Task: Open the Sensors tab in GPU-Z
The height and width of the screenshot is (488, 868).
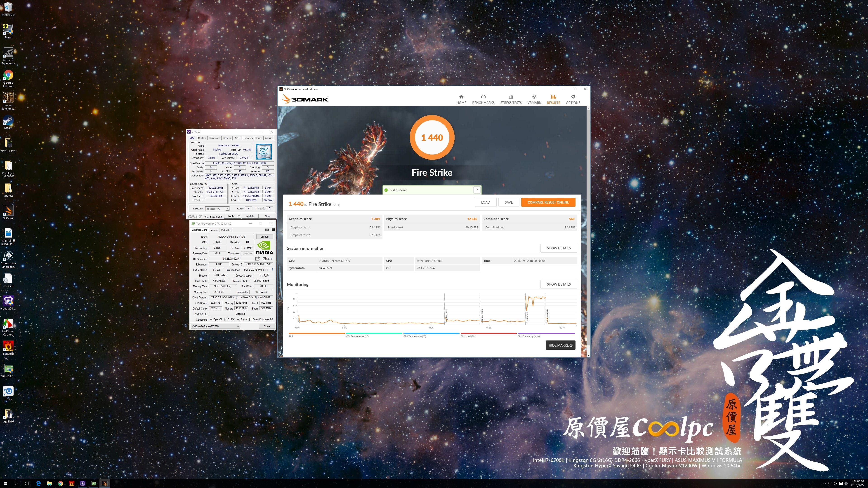Action: 214,230
